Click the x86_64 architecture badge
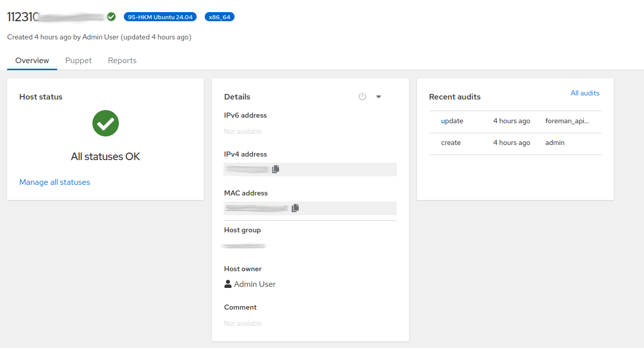 pos(219,17)
